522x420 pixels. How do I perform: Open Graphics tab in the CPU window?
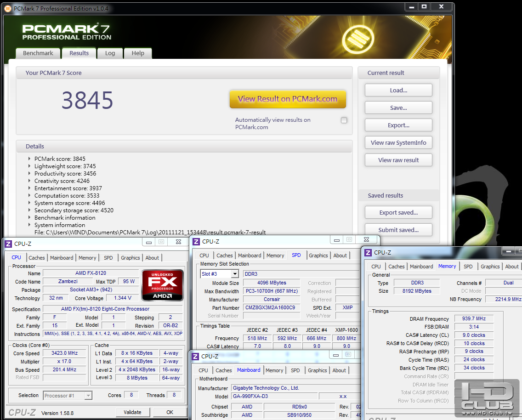tap(130, 258)
